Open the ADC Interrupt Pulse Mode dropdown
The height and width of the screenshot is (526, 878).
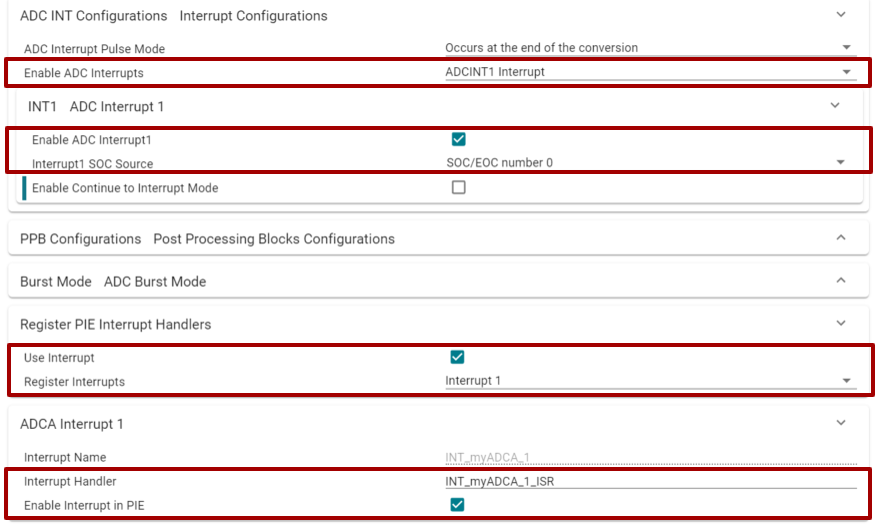click(649, 48)
